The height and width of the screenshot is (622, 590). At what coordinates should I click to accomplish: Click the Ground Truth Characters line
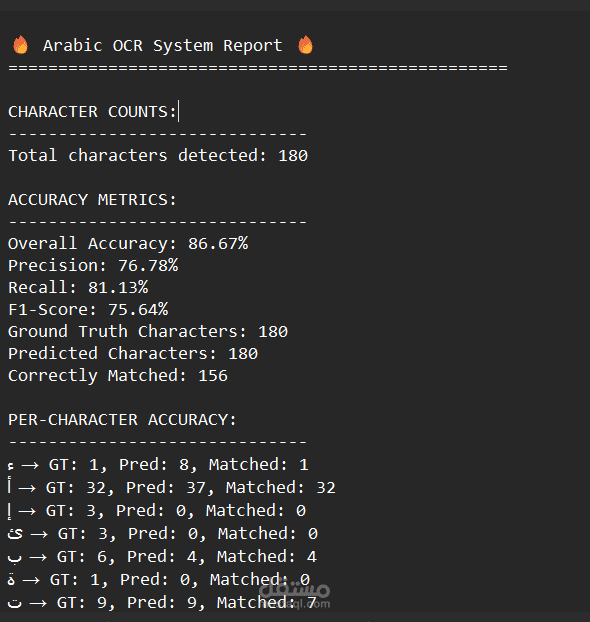pos(148,332)
